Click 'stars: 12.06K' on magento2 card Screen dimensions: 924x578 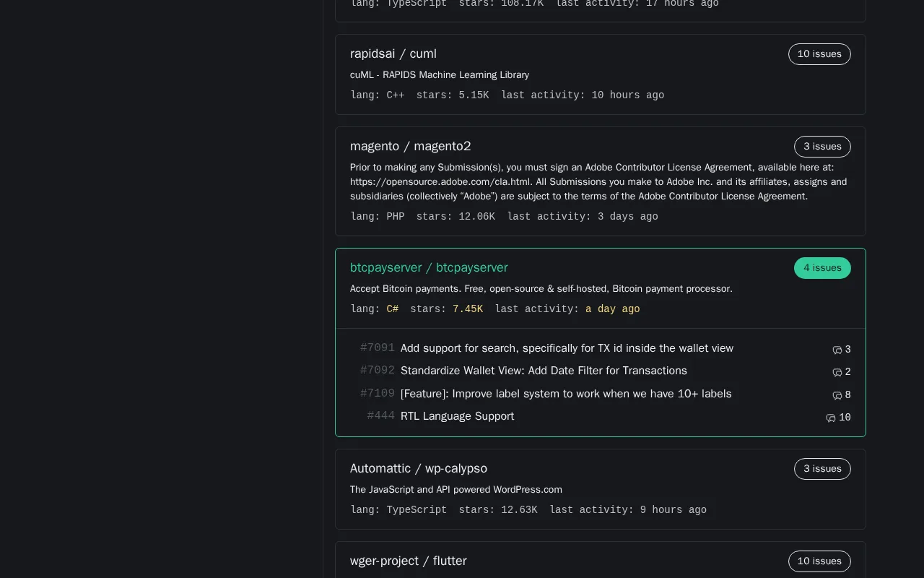pyautogui.click(x=456, y=217)
